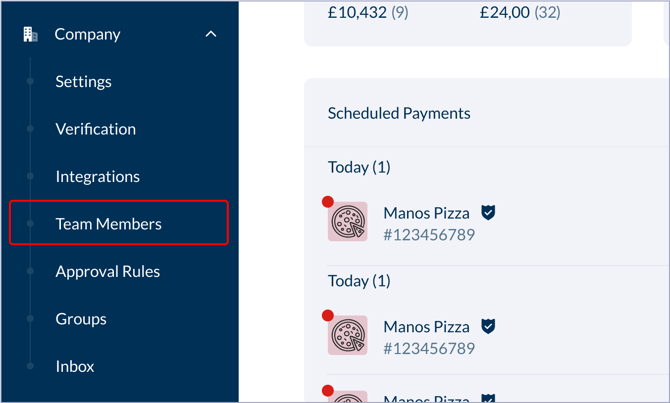The image size is (670, 403).
Task: Click the £10,432 (9) total
Action: click(368, 13)
